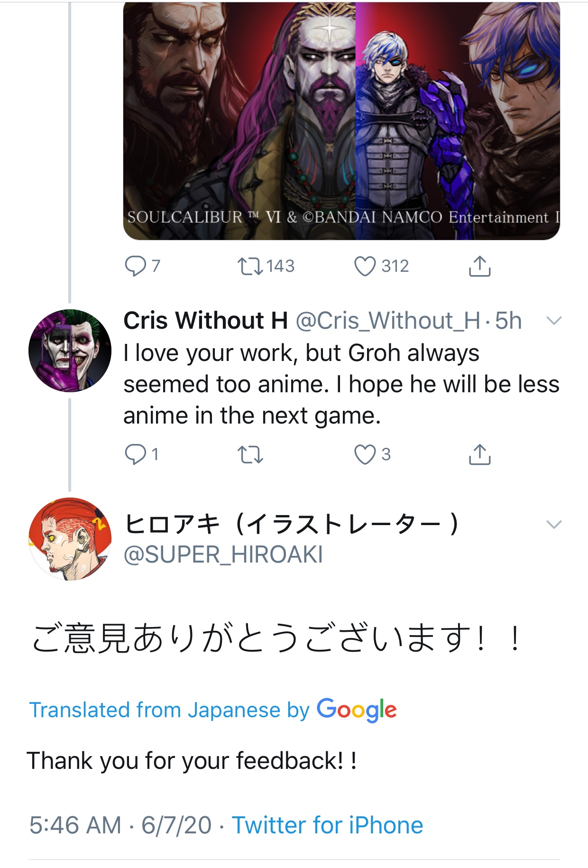588x868 pixels.
Task: Tap Translated from Japanese by Google link
Action: coord(213,710)
